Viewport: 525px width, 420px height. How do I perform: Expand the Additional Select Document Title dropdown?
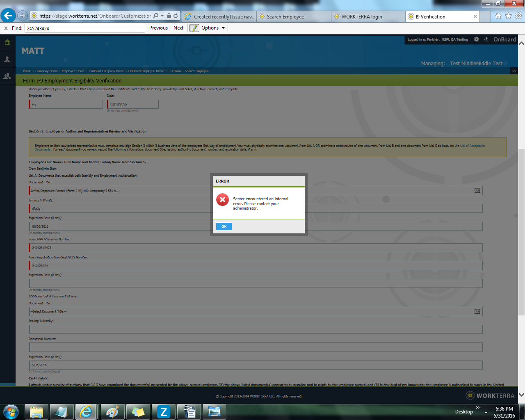477,312
